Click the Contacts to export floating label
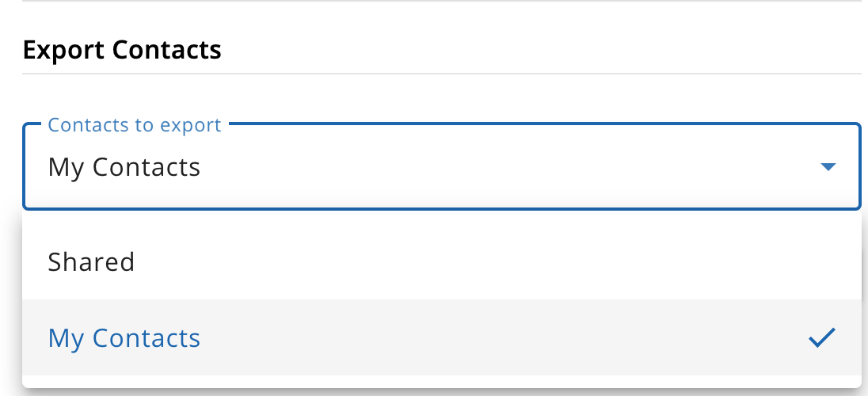This screenshot has width=868, height=396. (x=135, y=125)
